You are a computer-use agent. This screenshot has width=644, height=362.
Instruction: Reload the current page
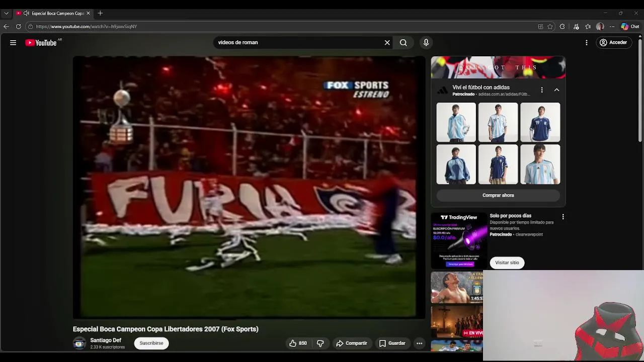tap(18, 27)
